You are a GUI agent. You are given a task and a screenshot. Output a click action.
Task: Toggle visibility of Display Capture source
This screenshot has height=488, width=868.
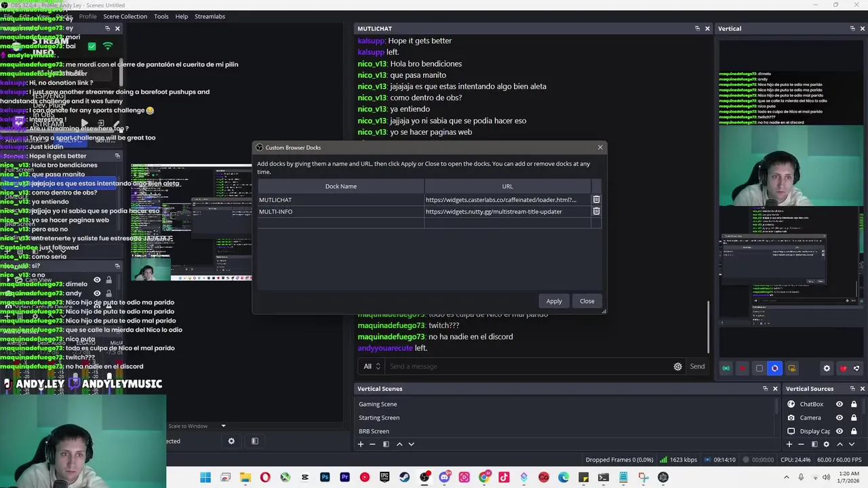tap(840, 431)
